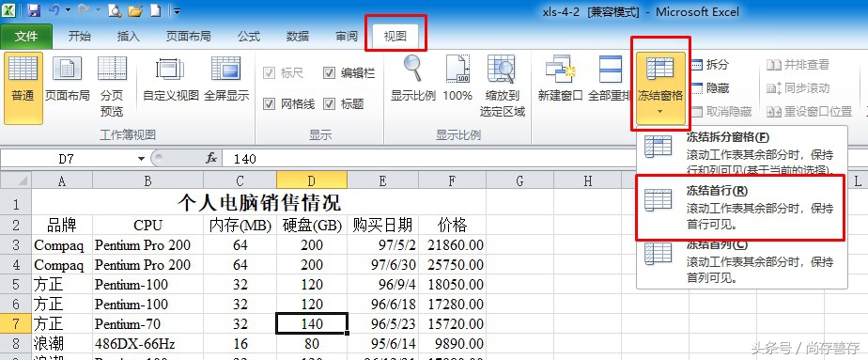Switch to the 插入 Insert tab
Image resolution: width=868 pixels, height=360 pixels.
click(129, 37)
